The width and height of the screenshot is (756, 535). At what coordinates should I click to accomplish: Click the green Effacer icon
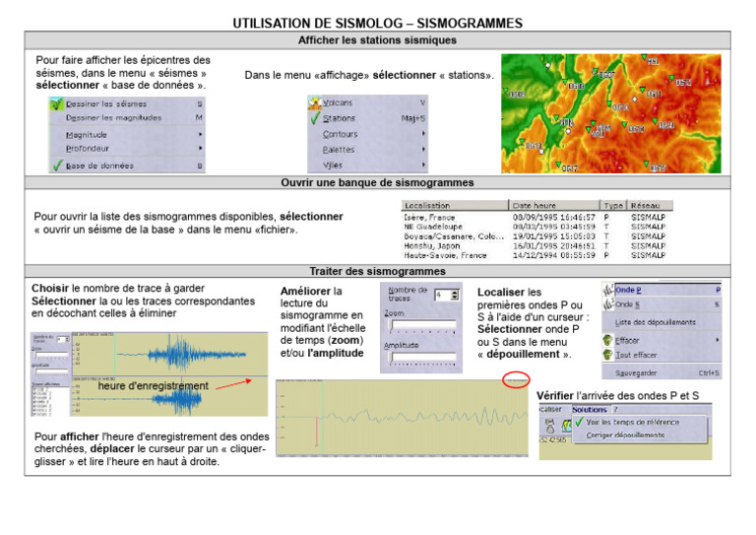coord(607,340)
